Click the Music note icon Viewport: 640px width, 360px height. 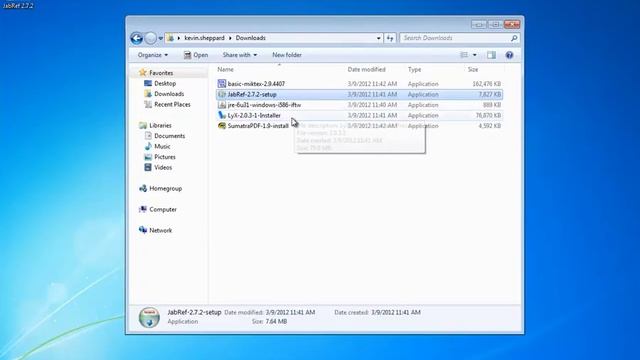(x=148, y=146)
